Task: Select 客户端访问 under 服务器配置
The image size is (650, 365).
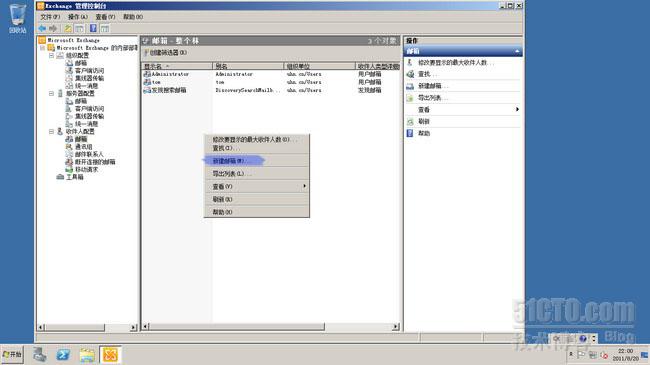Action: 89,109
